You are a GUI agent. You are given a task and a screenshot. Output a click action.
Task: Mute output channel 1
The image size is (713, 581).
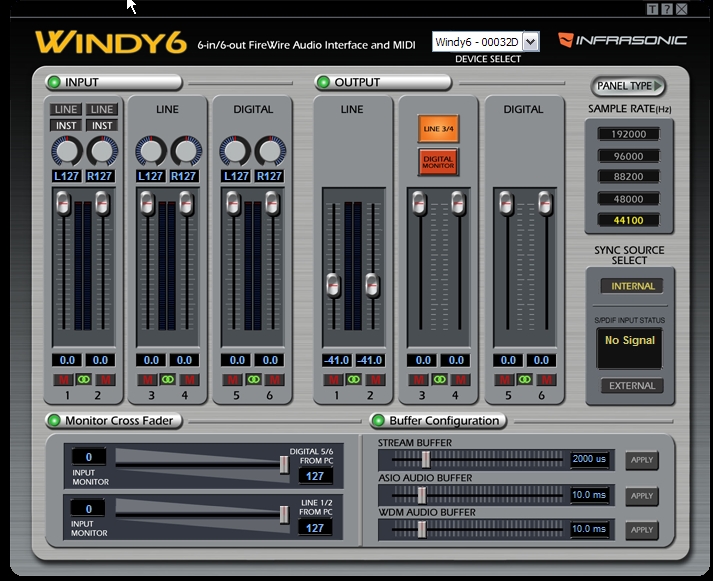coord(333,380)
